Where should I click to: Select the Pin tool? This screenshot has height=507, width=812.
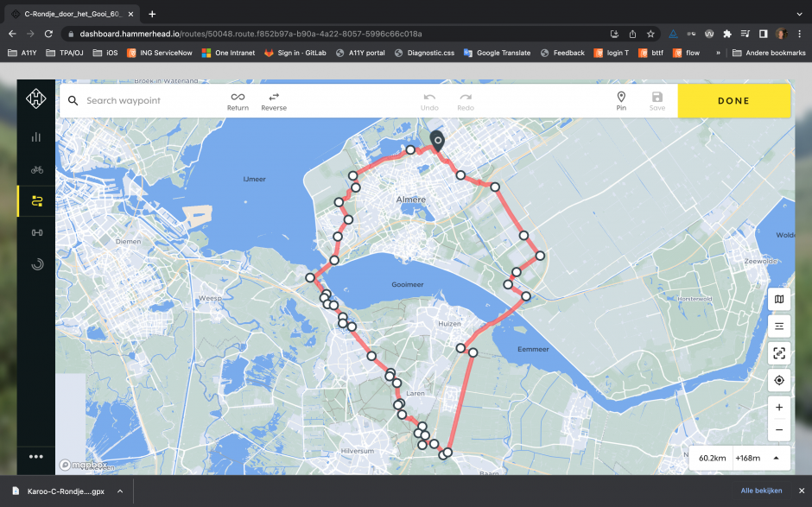621,101
